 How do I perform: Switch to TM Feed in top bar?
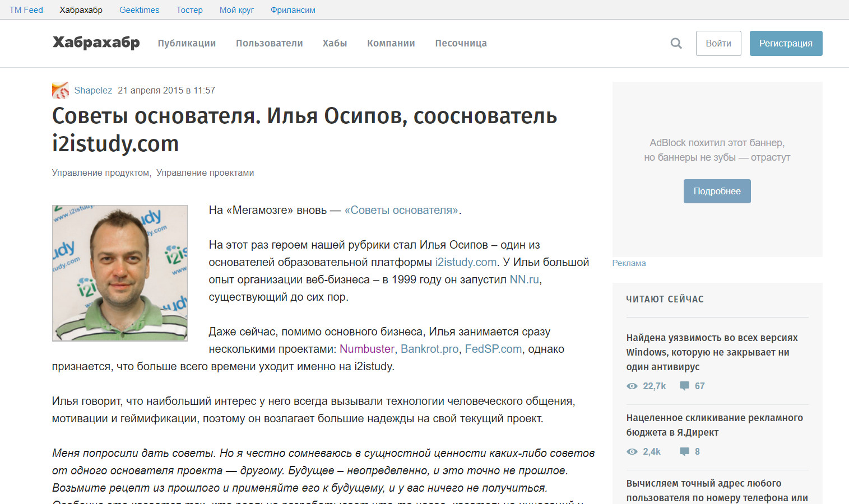coord(26,10)
